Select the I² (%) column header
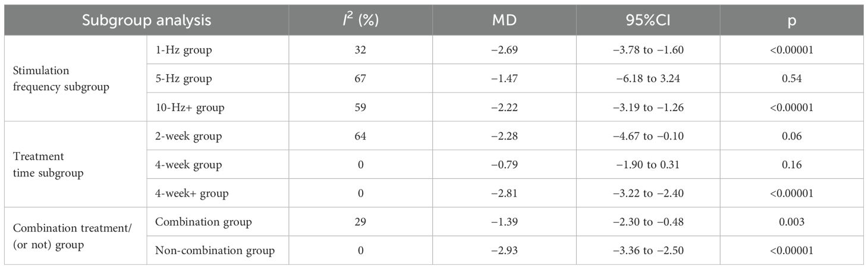The width and height of the screenshot is (868, 269). coord(361,19)
